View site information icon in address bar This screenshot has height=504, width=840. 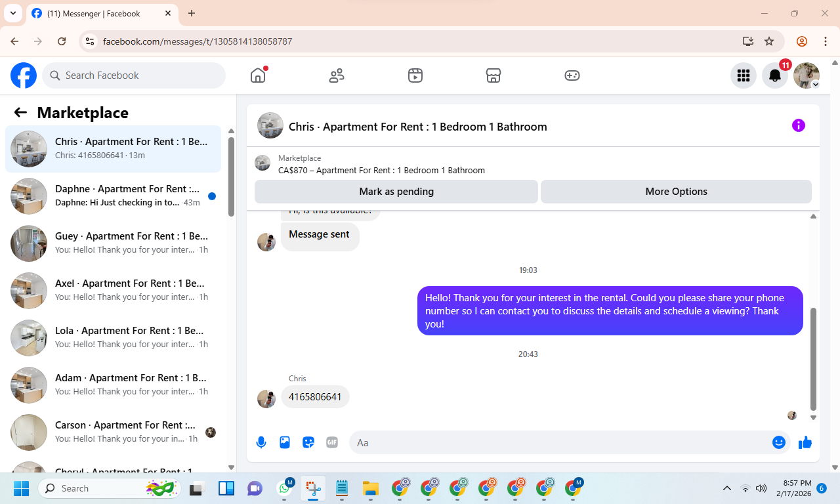click(91, 41)
